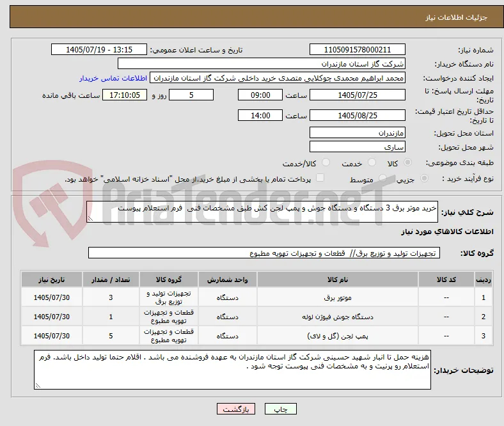504x426 pixels.
Task: Click the تاریخ نیاز column header
Action: (x=52, y=280)
